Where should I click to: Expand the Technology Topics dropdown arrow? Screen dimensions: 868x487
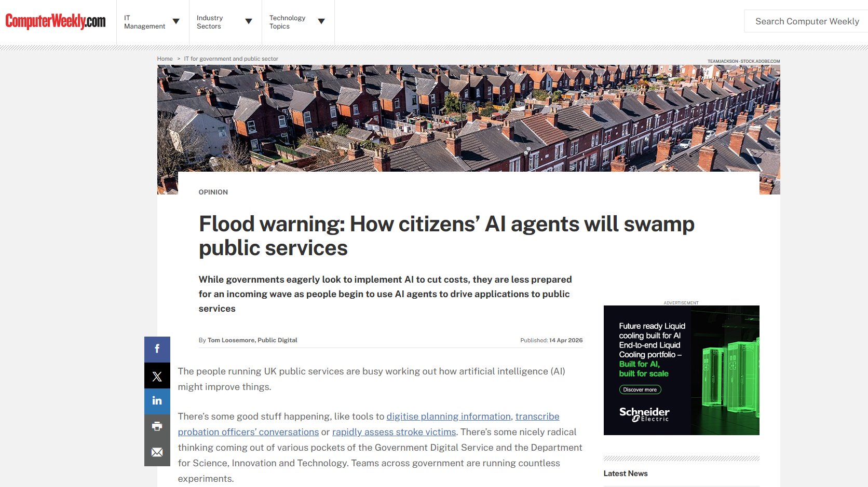(322, 22)
